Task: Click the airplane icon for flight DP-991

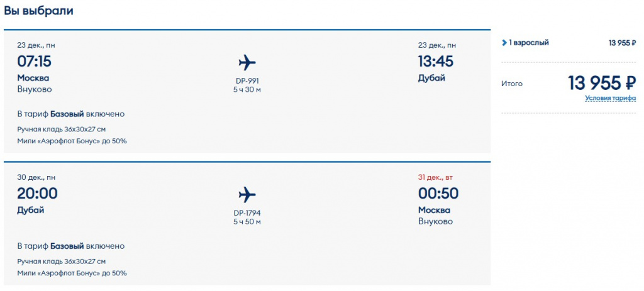Action: (x=247, y=62)
